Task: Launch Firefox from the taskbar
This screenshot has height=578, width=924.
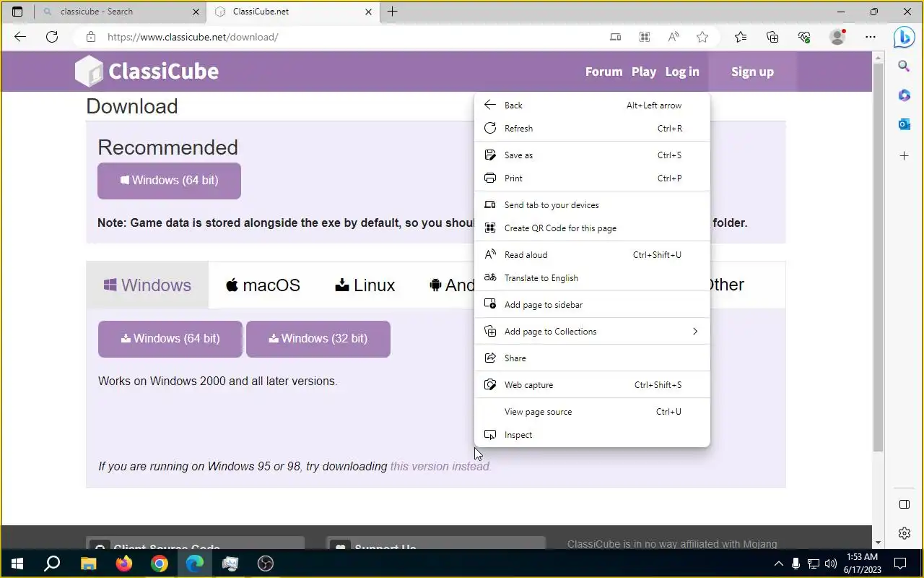Action: tap(123, 564)
